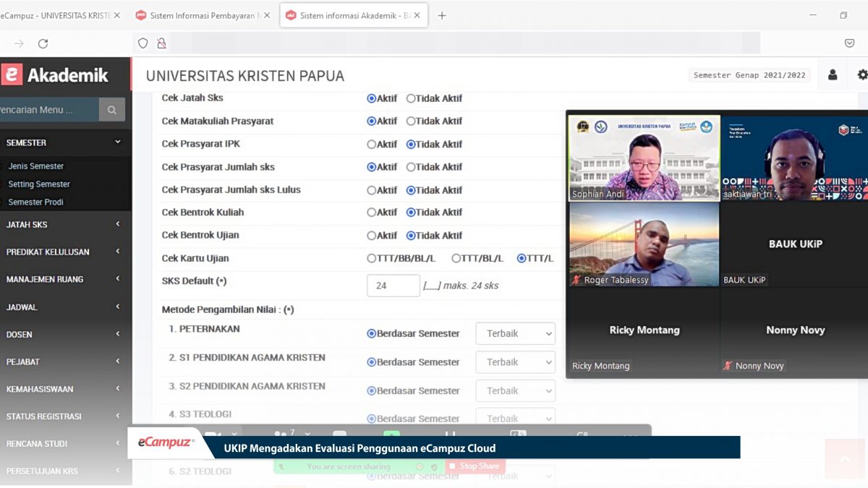Click the Pocket save icon at toolbar right

(x=850, y=43)
